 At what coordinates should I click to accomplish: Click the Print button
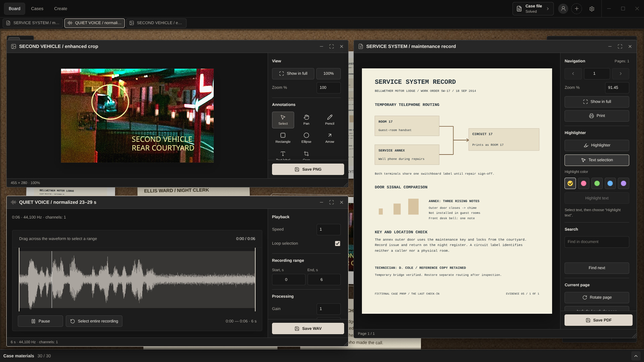click(597, 116)
